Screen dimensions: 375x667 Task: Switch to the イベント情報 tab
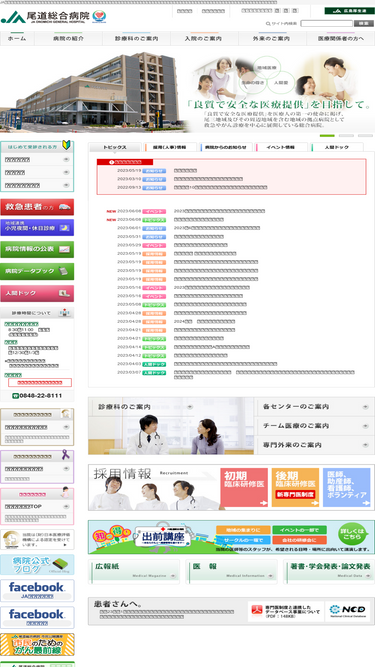[x=281, y=147]
